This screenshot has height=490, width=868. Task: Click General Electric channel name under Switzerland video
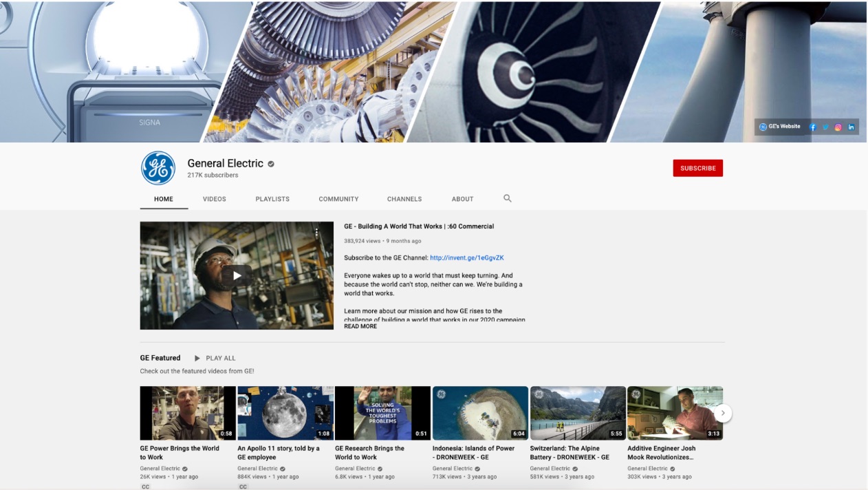[550, 469]
